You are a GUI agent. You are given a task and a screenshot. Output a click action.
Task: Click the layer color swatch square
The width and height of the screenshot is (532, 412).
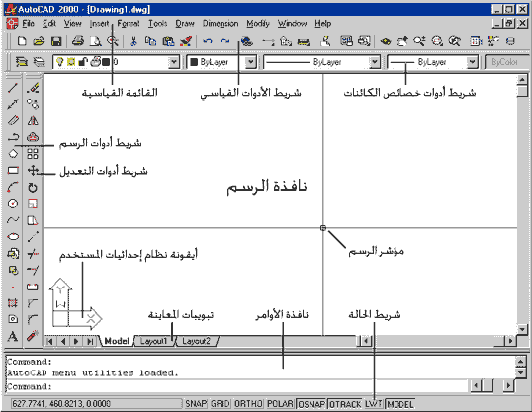tap(106, 62)
